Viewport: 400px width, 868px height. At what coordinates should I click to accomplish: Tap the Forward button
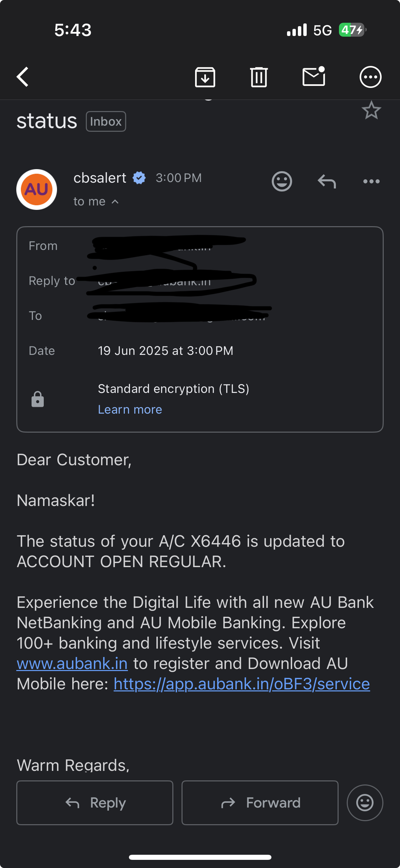pos(260,803)
